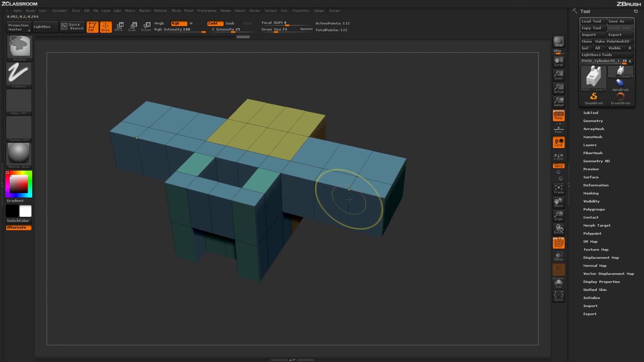Toggle the Zadd mode
Viewport: 644px width, 362px height.
coord(215,23)
